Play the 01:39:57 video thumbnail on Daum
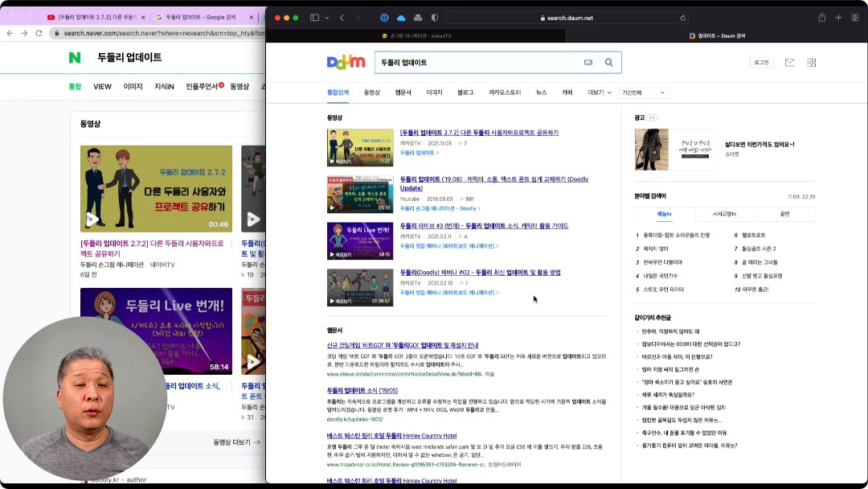Screen dimensions: 868x489 point(360,287)
